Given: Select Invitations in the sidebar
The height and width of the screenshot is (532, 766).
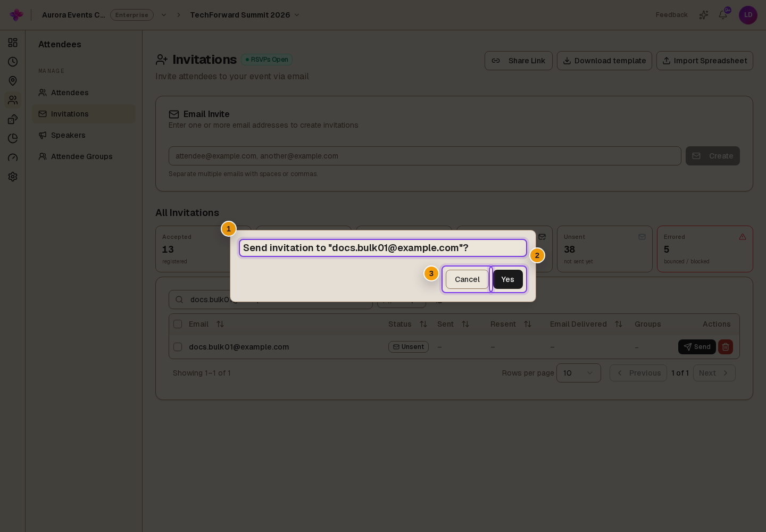Looking at the screenshot, I should [84, 114].
